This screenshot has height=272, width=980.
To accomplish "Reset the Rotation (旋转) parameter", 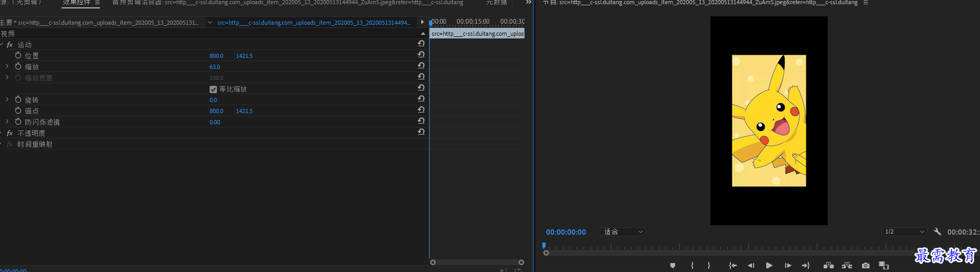I will [x=421, y=98].
